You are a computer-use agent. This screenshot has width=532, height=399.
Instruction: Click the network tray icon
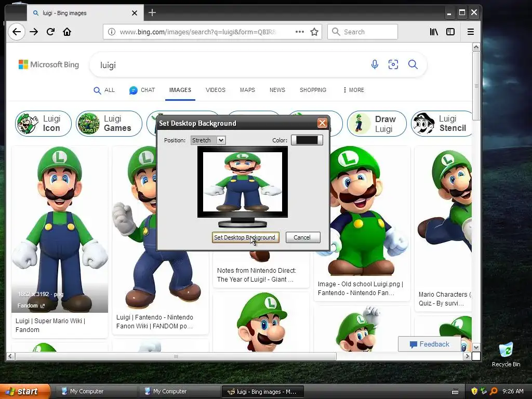pyautogui.click(x=484, y=391)
